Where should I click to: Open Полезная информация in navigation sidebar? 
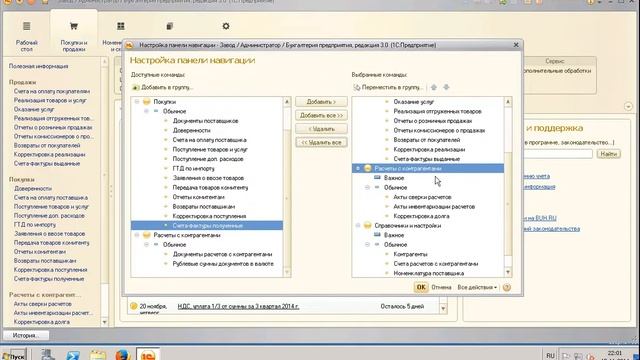click(38, 66)
